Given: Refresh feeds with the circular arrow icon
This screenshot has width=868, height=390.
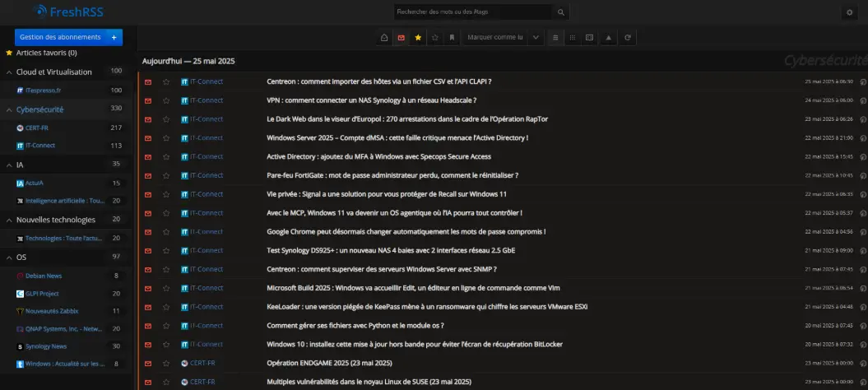Looking at the screenshot, I should [627, 38].
